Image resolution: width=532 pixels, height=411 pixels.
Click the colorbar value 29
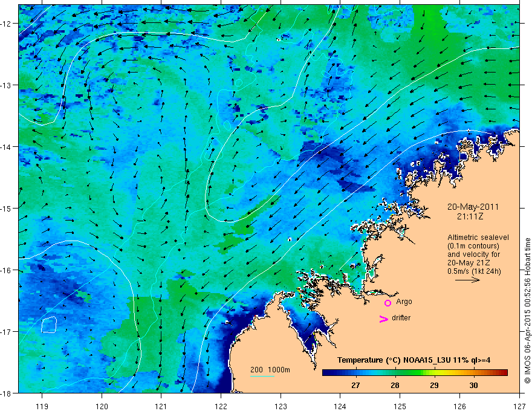pyautogui.click(x=434, y=385)
